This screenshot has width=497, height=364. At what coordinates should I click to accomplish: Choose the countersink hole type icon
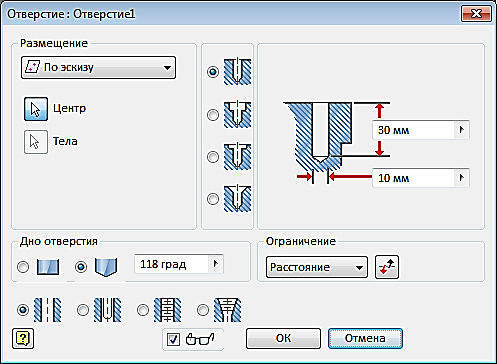237,199
